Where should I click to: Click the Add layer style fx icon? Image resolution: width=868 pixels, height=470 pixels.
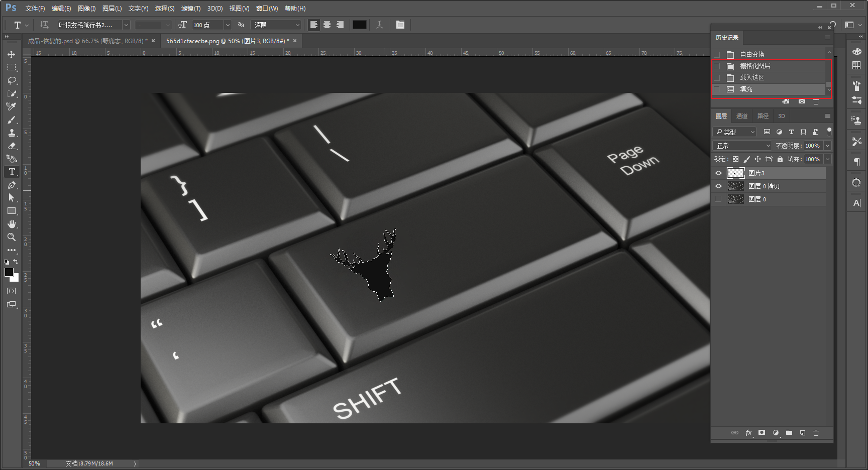[x=748, y=433]
